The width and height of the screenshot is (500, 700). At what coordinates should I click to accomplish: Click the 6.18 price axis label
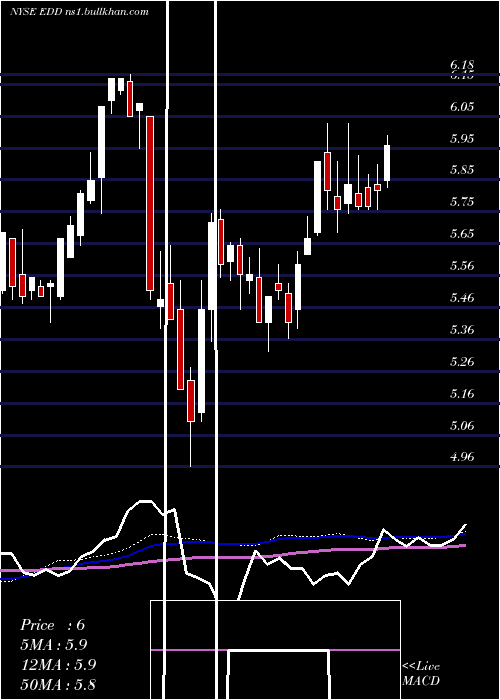pos(462,66)
